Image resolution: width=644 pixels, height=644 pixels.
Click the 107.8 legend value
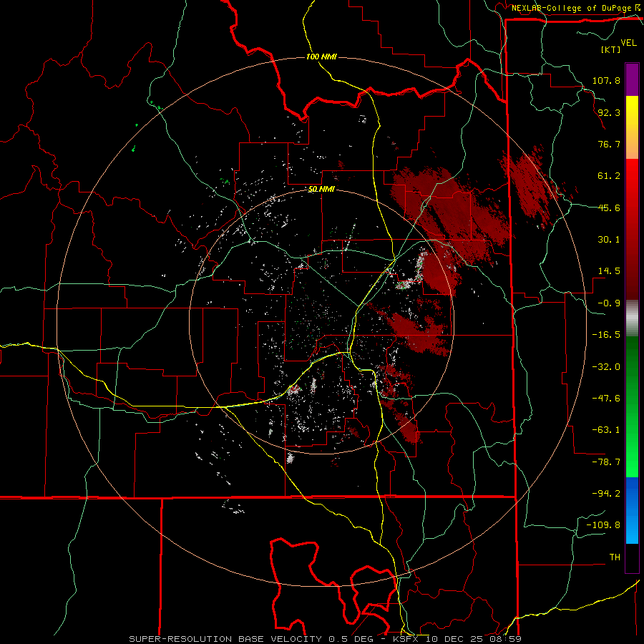point(606,80)
